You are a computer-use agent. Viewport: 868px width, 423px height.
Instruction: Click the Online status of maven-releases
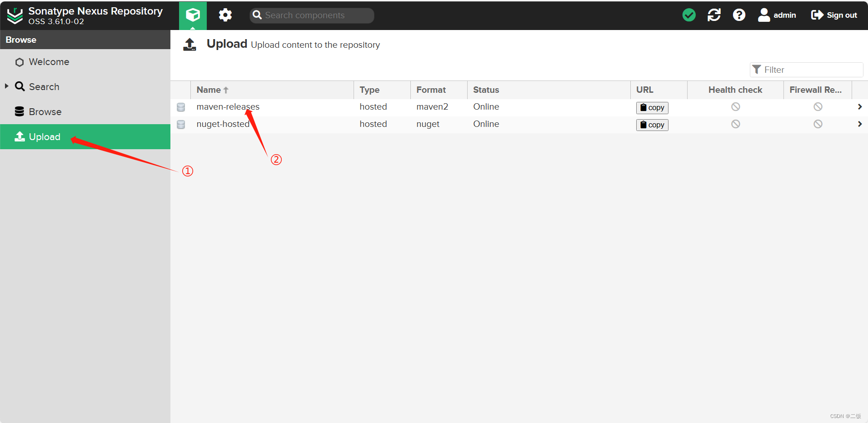[486, 107]
